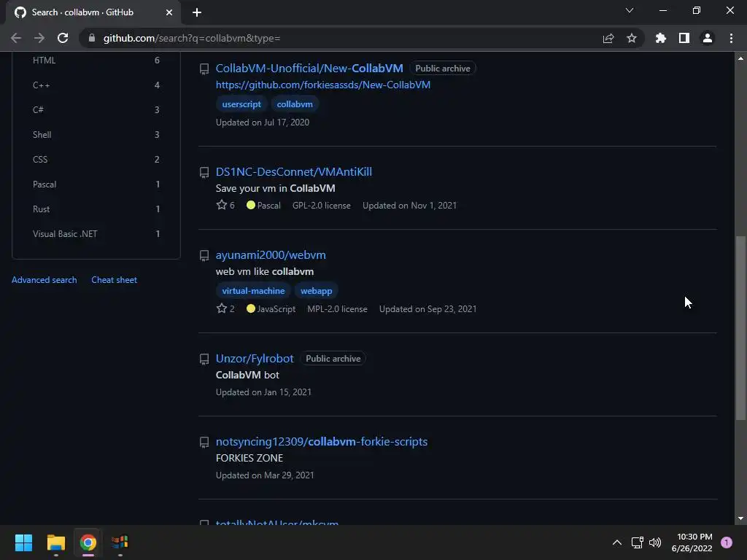
Task: Open the network status tray icon
Action: coord(637,542)
